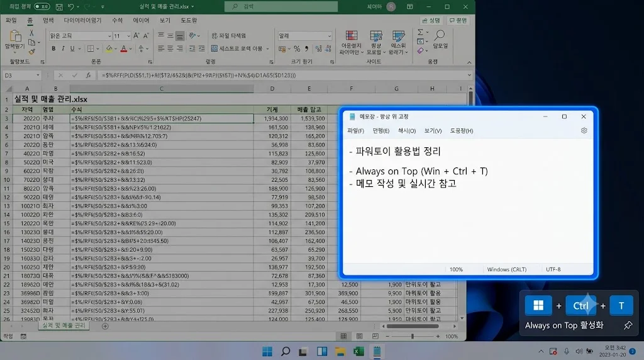Select the Home tab in Excel ribbon

click(30, 20)
